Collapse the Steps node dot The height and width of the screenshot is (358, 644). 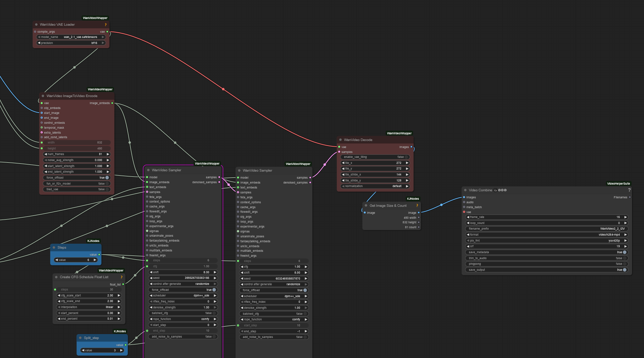tap(54, 248)
